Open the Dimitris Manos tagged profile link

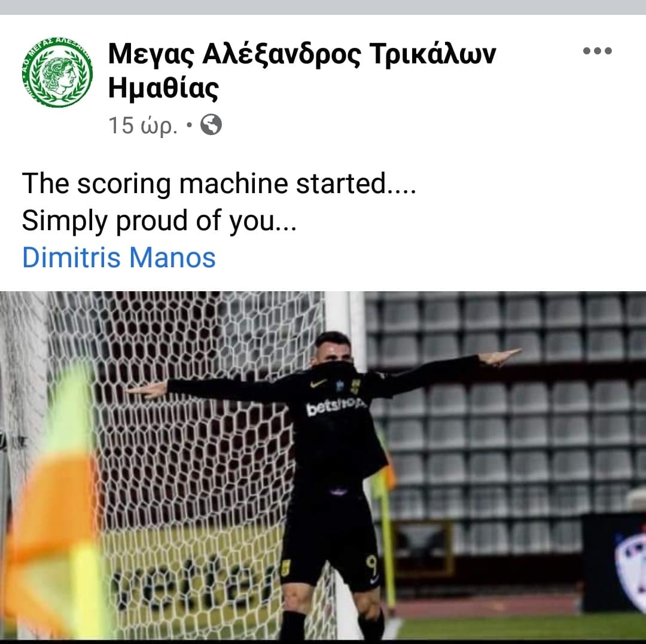pyautogui.click(x=118, y=257)
